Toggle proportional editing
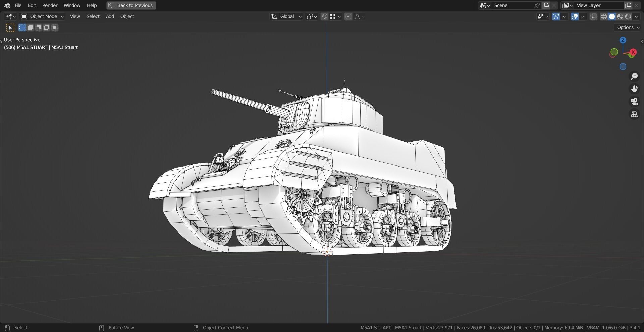The image size is (644, 332). tap(348, 16)
